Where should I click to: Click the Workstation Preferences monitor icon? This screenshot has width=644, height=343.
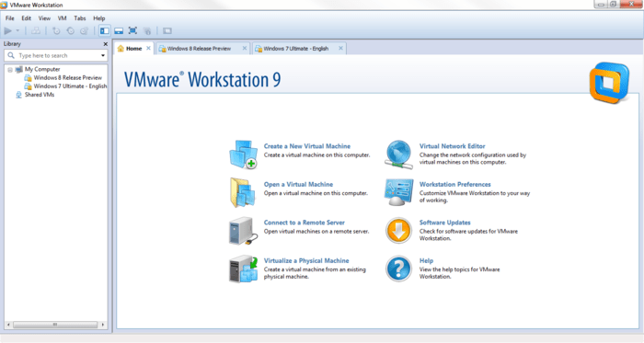(398, 192)
